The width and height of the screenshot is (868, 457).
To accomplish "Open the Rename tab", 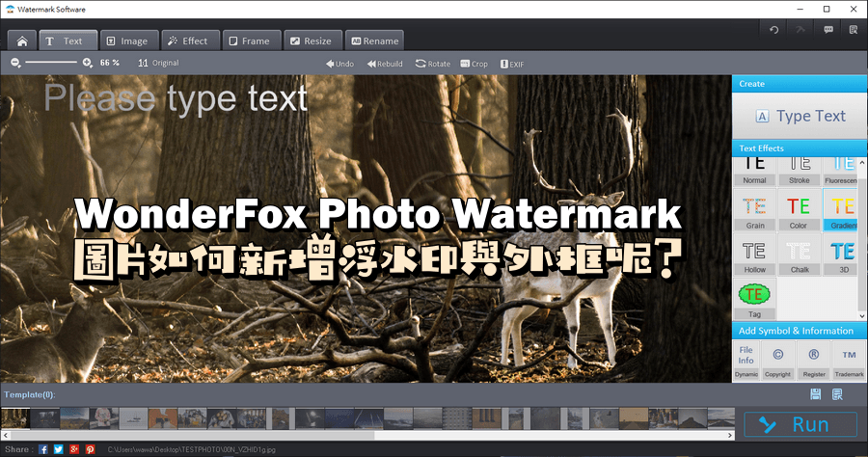I will [375, 40].
